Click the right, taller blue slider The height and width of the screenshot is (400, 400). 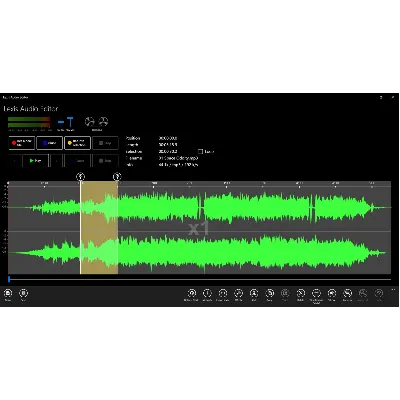[70, 122]
